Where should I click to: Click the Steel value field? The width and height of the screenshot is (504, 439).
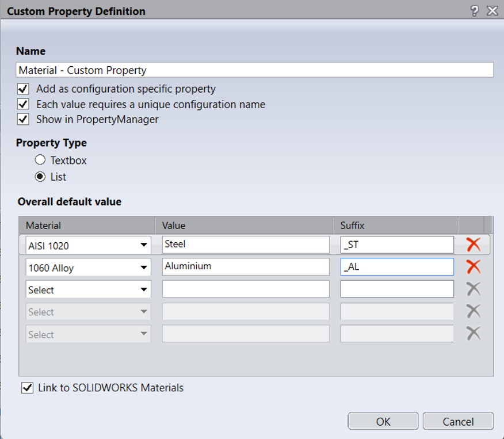(246, 245)
